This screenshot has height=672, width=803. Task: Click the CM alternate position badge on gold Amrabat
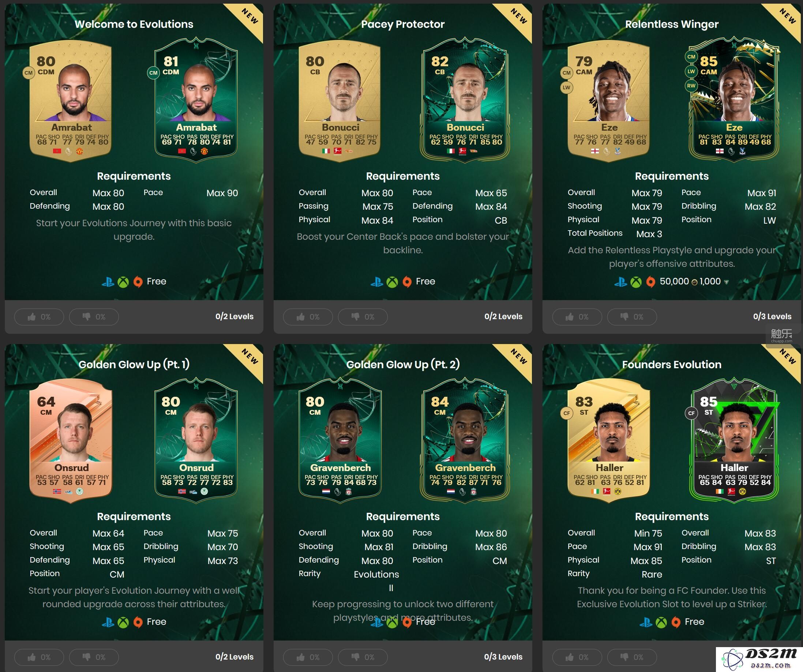point(29,73)
